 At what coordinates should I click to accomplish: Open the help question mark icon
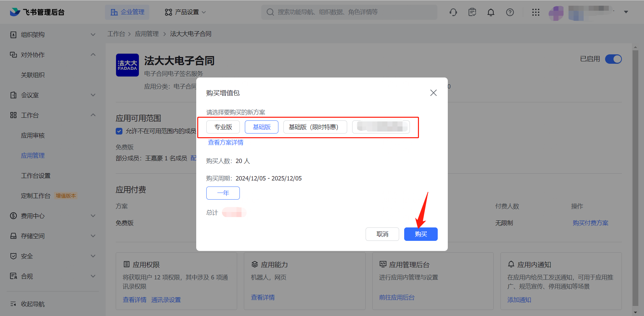pyautogui.click(x=510, y=12)
